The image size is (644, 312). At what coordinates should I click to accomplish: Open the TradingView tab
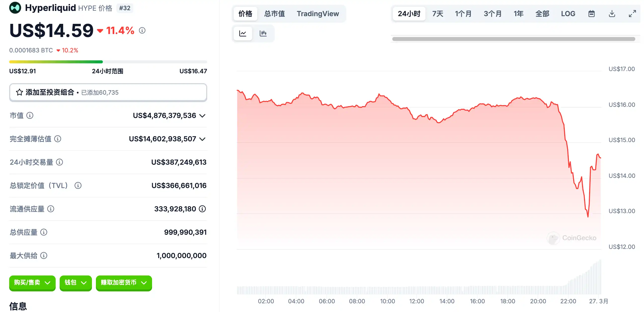[x=318, y=13]
